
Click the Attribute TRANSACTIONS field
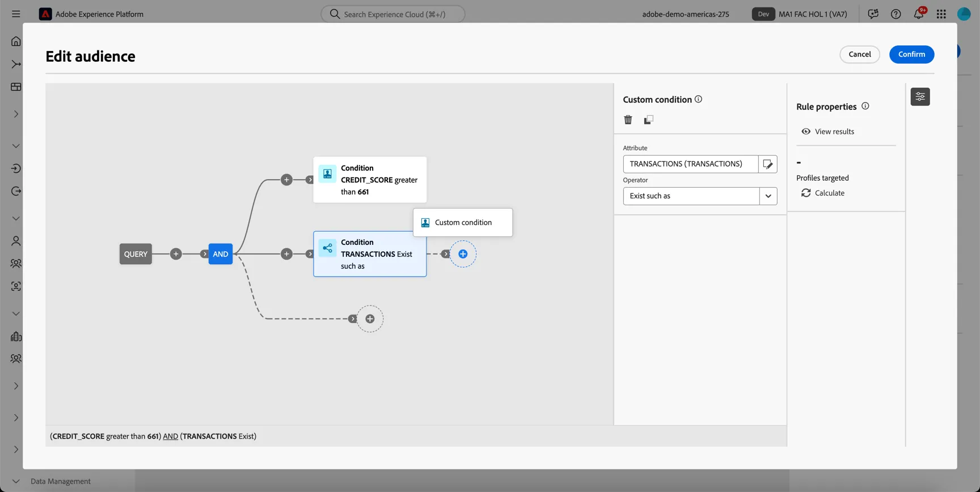point(691,164)
